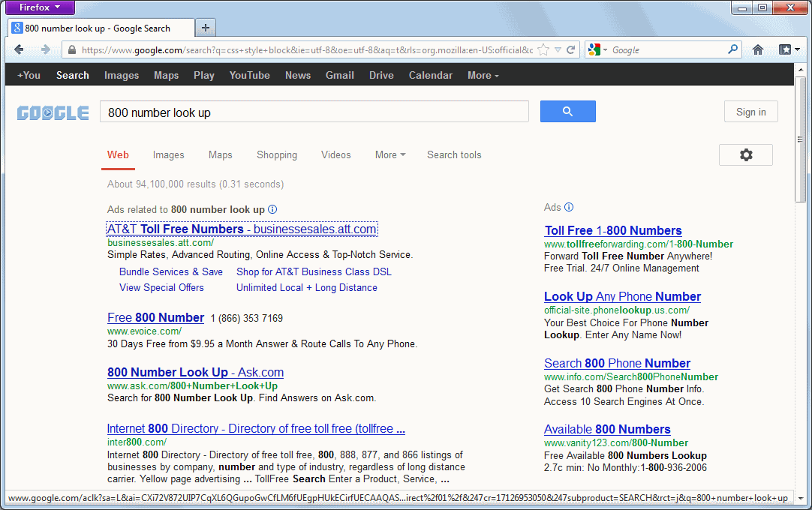
Task: Open 'Shop for AT&T Business Class DSL' link
Action: pos(314,271)
